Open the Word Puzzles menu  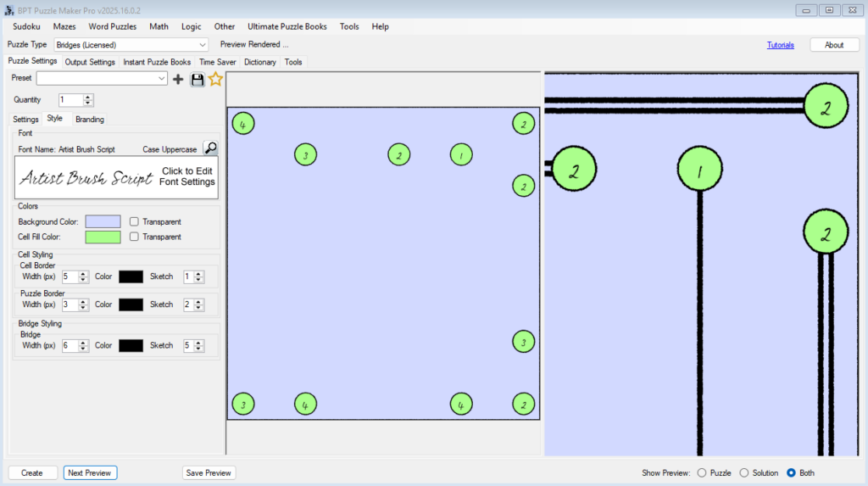[x=112, y=26]
